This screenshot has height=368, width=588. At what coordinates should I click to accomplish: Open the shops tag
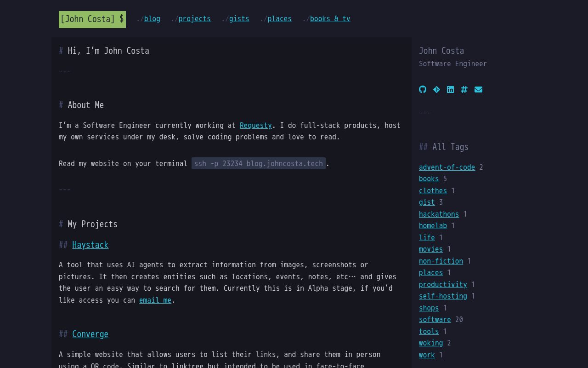tap(429, 308)
